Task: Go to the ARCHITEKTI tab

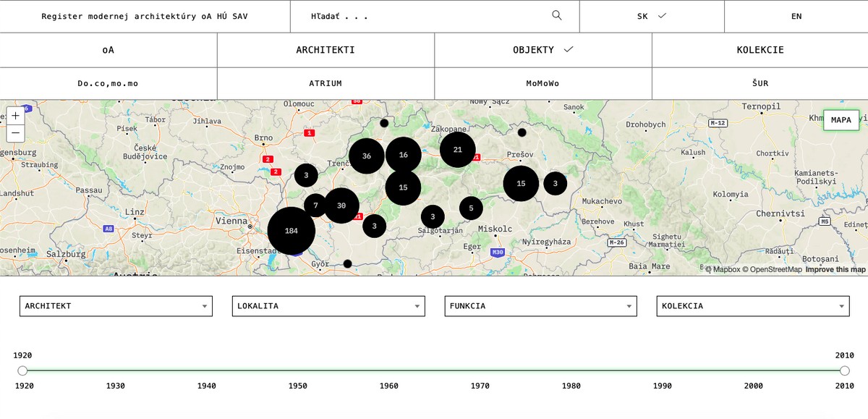Action: (x=325, y=50)
